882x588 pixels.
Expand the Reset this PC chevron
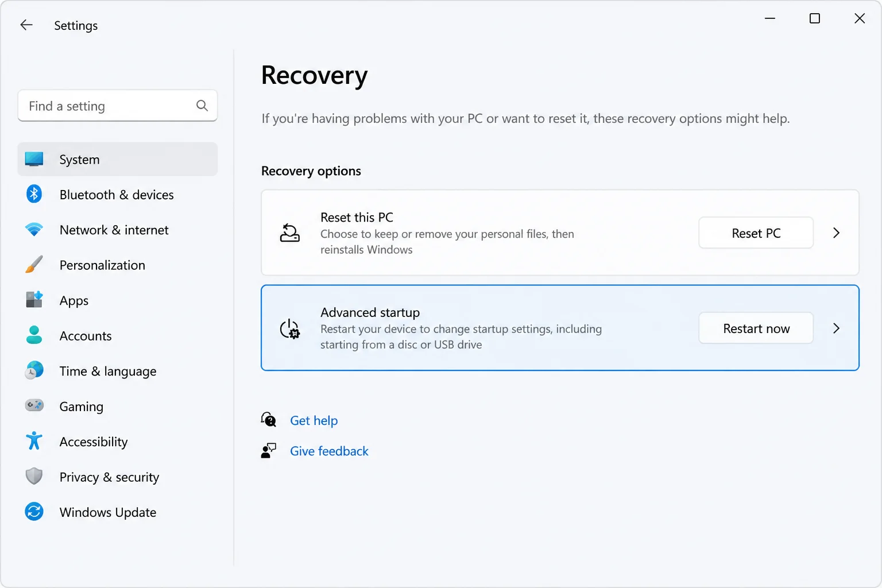(x=836, y=233)
